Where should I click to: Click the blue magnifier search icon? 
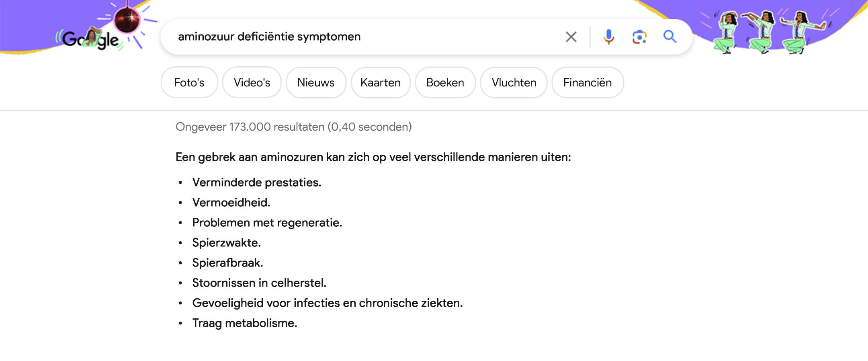pyautogui.click(x=669, y=37)
